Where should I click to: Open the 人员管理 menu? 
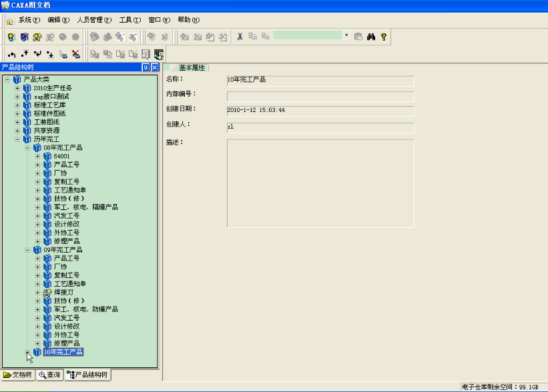(94, 20)
